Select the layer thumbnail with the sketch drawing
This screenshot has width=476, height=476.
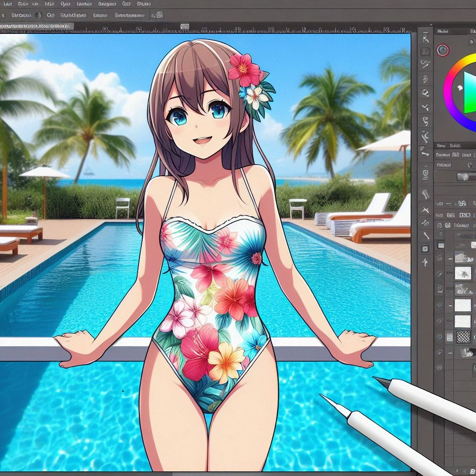(463, 273)
